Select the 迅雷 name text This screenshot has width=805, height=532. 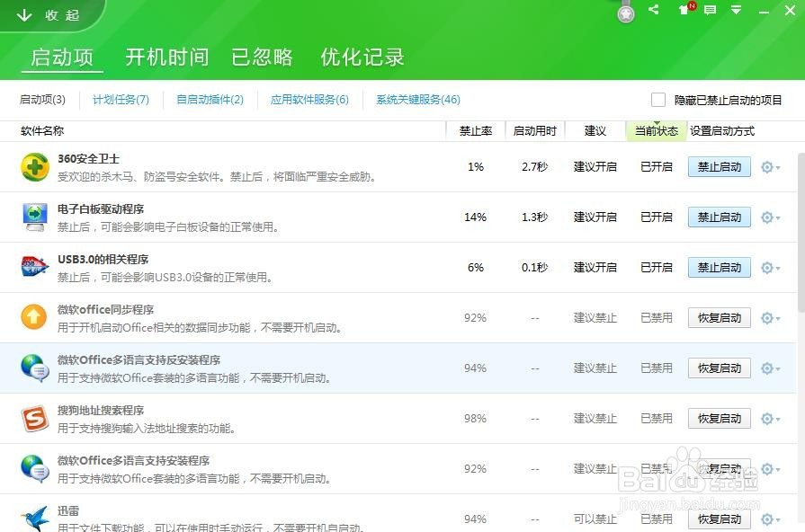(x=68, y=510)
